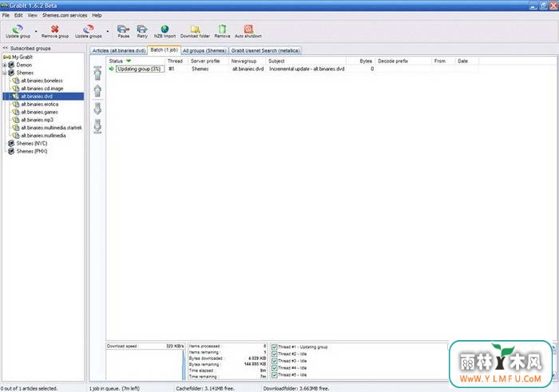
Task: Click Updating group progress bar in job row
Action: [140, 69]
